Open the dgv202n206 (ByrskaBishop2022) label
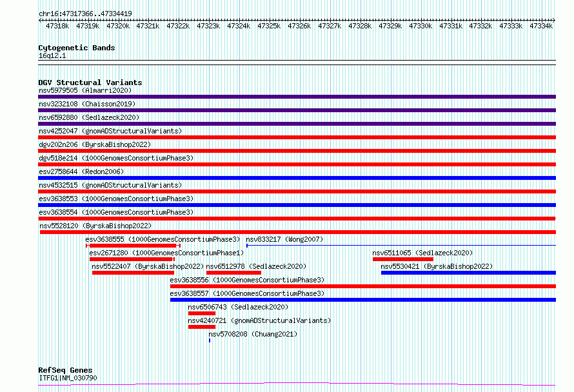Viewport: 574px width, 392px height. click(x=95, y=144)
